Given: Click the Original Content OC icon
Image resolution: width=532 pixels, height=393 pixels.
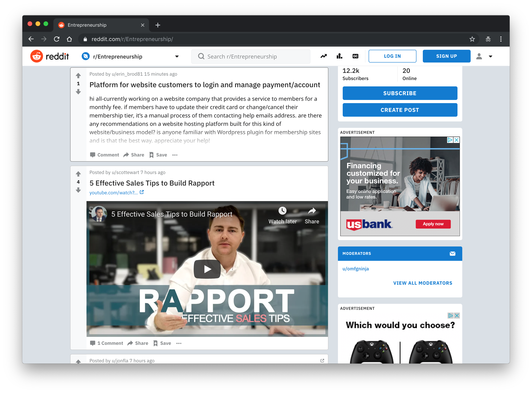Looking at the screenshot, I should click(355, 56).
